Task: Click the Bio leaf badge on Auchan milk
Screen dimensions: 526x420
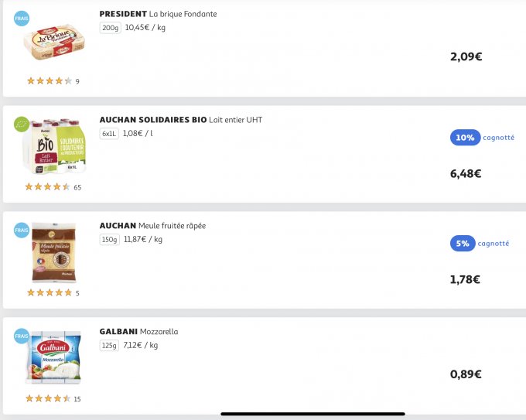Action: point(22,124)
